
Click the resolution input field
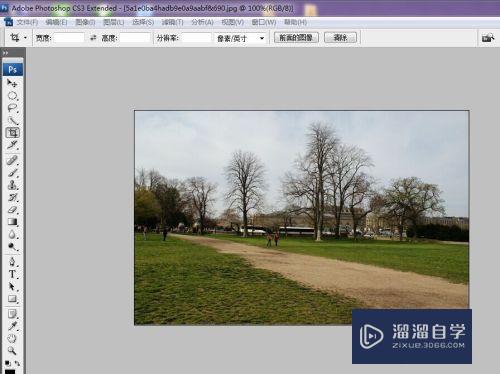pyautogui.click(x=197, y=38)
